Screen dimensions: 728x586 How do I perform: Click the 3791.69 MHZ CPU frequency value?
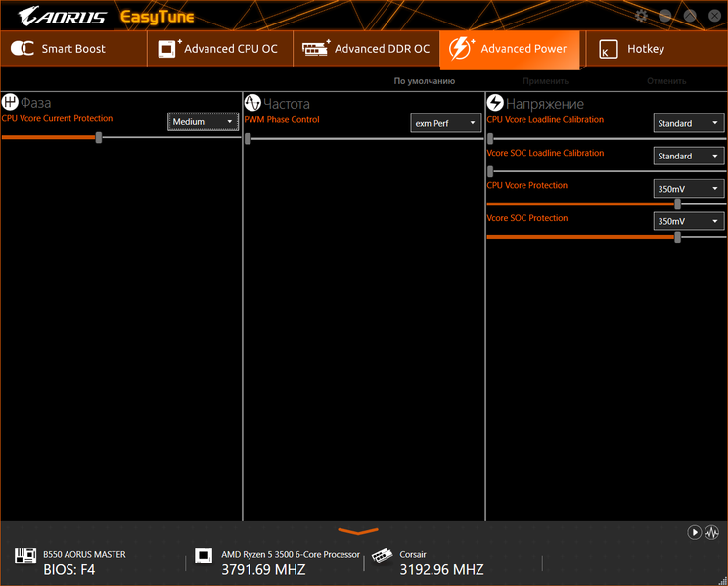coord(263,569)
